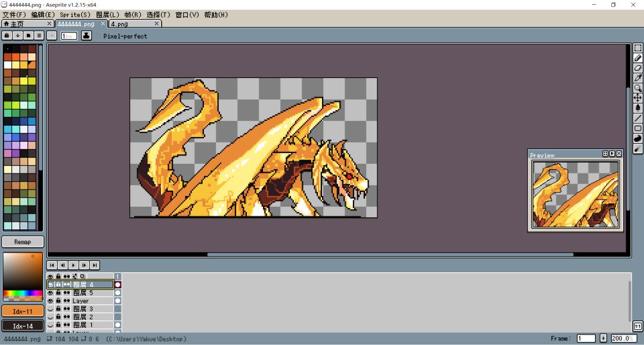The image size is (644, 345).
Task: Hide layer 图层 5 with its eye icon
Action: click(x=51, y=293)
